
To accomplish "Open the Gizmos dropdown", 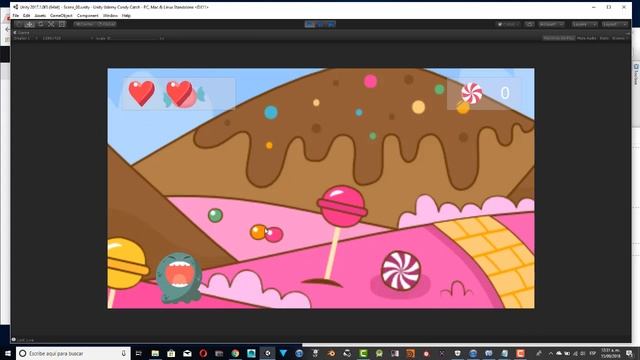I will tap(619, 38).
